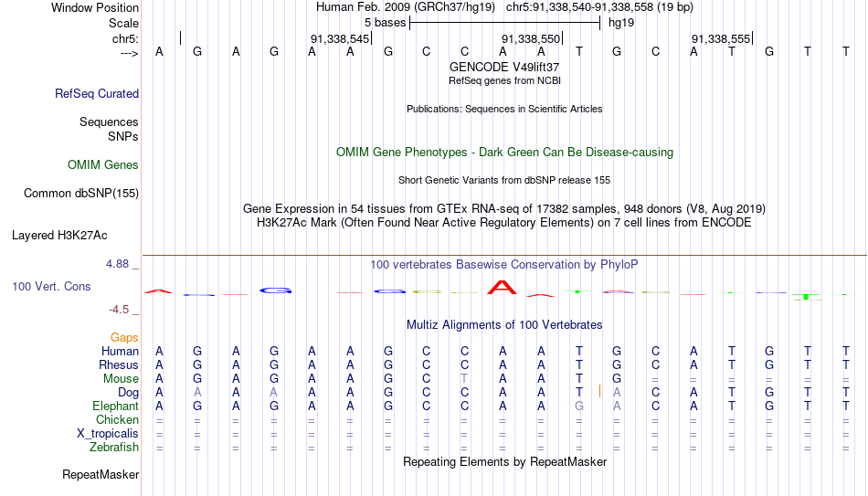Image resolution: width=868 pixels, height=496 pixels.
Task: Click the scale bar line
Action: click(505, 23)
